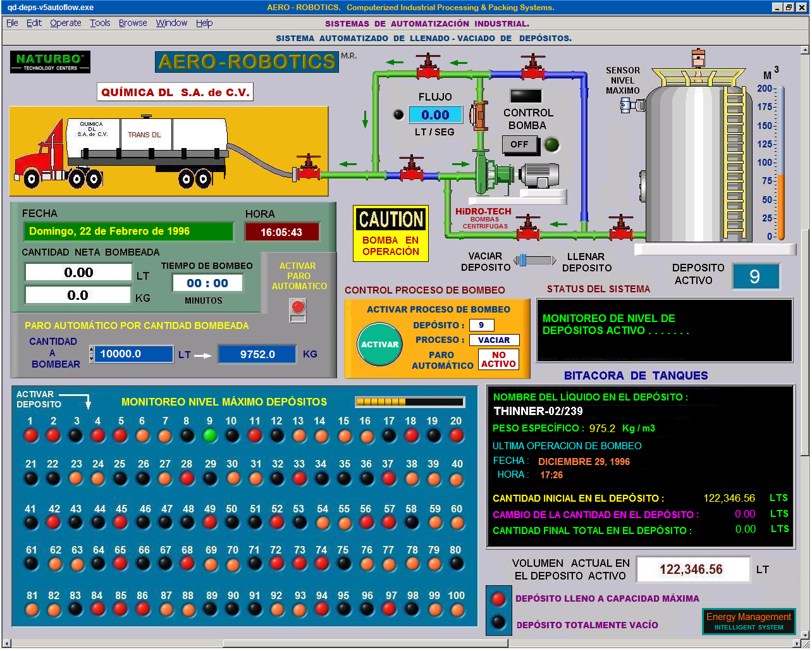Click the DEPOSITO ACTIVO 9 display

click(755, 276)
